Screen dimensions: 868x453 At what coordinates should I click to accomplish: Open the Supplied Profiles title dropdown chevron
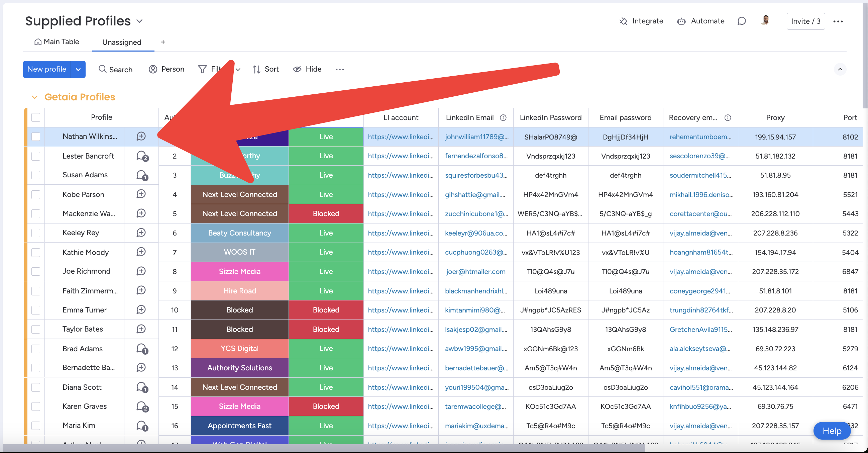pos(139,21)
